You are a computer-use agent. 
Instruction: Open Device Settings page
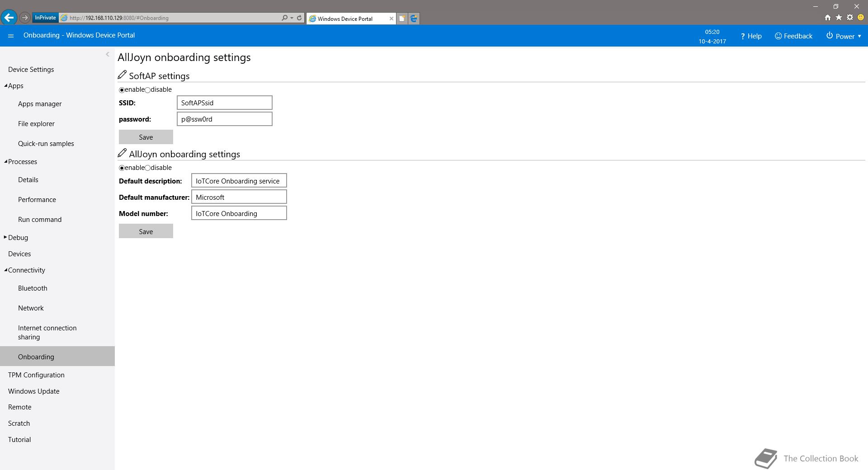click(x=31, y=69)
